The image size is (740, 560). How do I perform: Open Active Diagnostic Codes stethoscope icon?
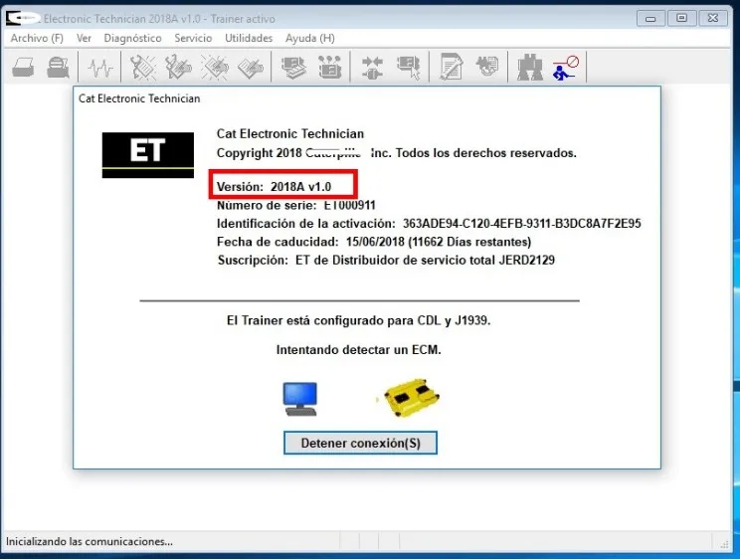coord(143,67)
